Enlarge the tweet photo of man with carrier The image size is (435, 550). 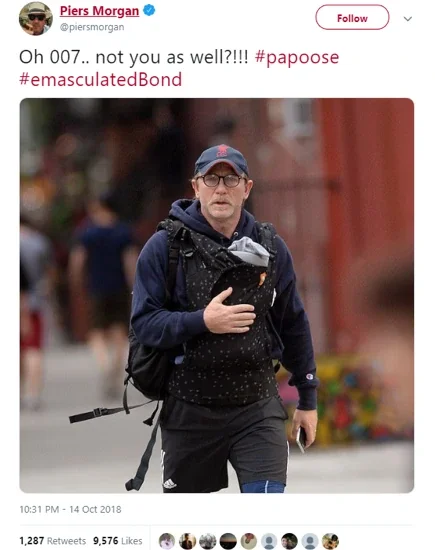tap(217, 295)
